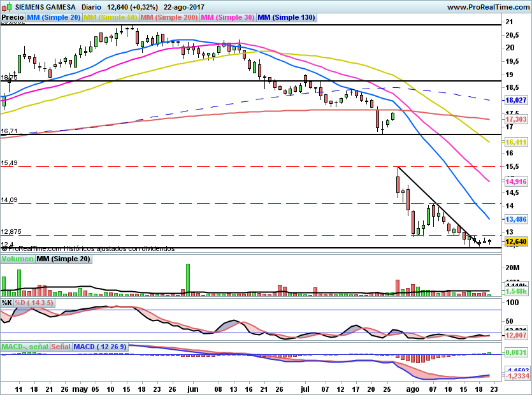Select the Señal line label
This screenshot has height=395, width=532.
(61, 347)
